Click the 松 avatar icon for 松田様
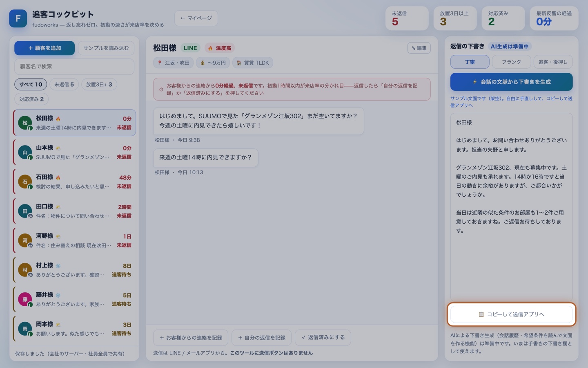Image resolution: width=588 pixels, height=368 pixels. pos(25,123)
